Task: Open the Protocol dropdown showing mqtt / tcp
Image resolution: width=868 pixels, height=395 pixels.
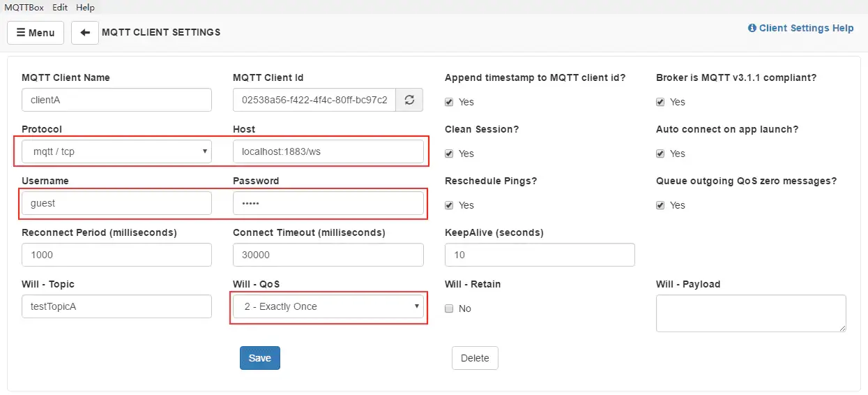Action: (x=116, y=151)
